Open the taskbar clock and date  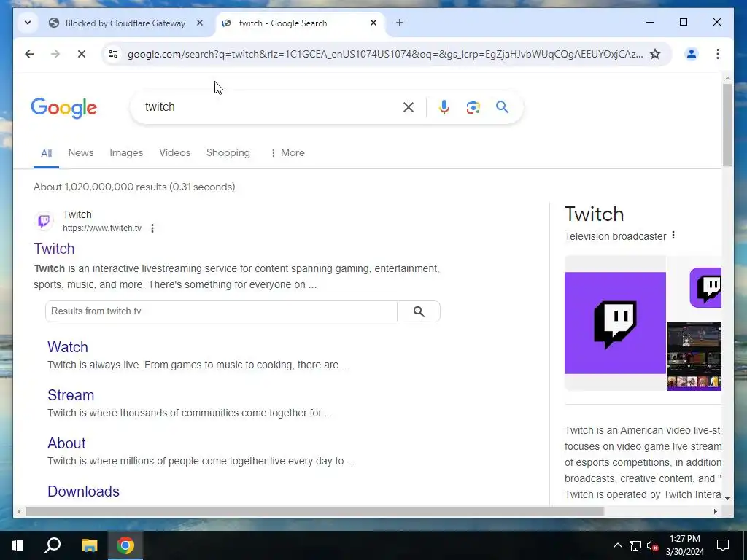pyautogui.click(x=685, y=545)
